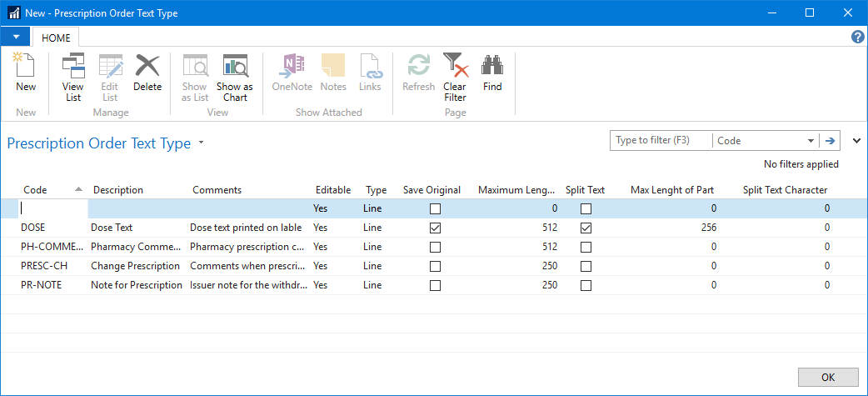Open the Help question mark icon

[x=858, y=38]
